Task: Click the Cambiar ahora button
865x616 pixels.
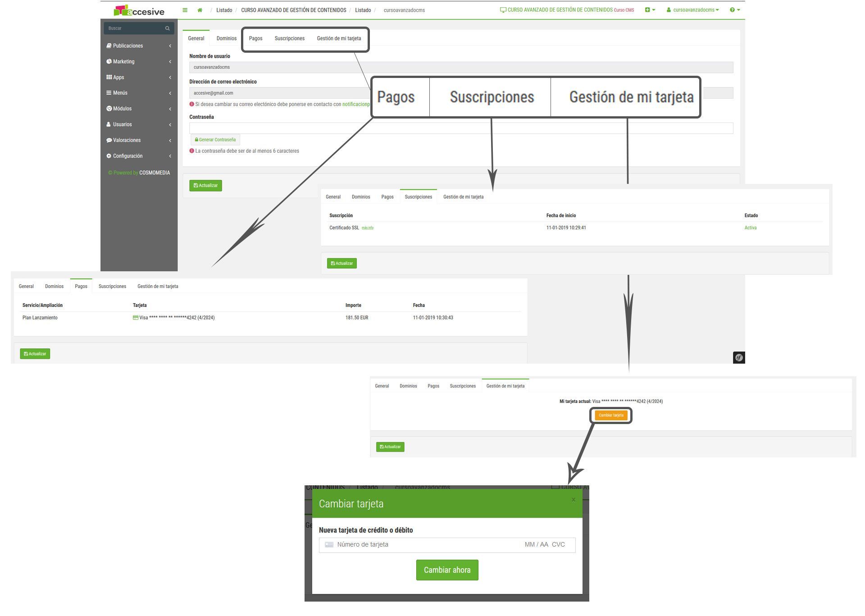Action: 447,570
